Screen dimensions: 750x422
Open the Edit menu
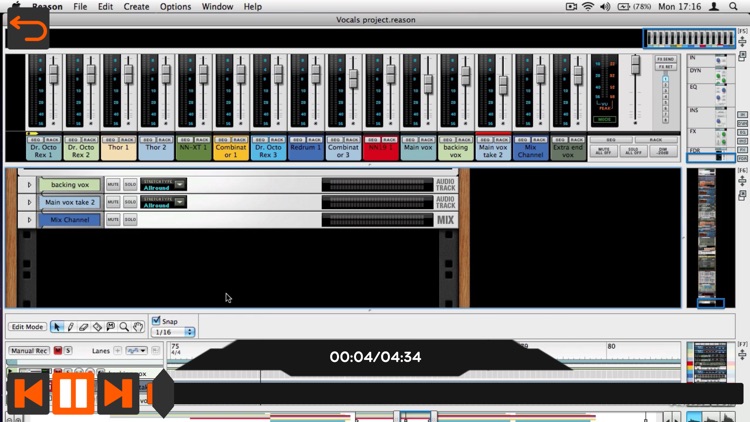point(105,7)
